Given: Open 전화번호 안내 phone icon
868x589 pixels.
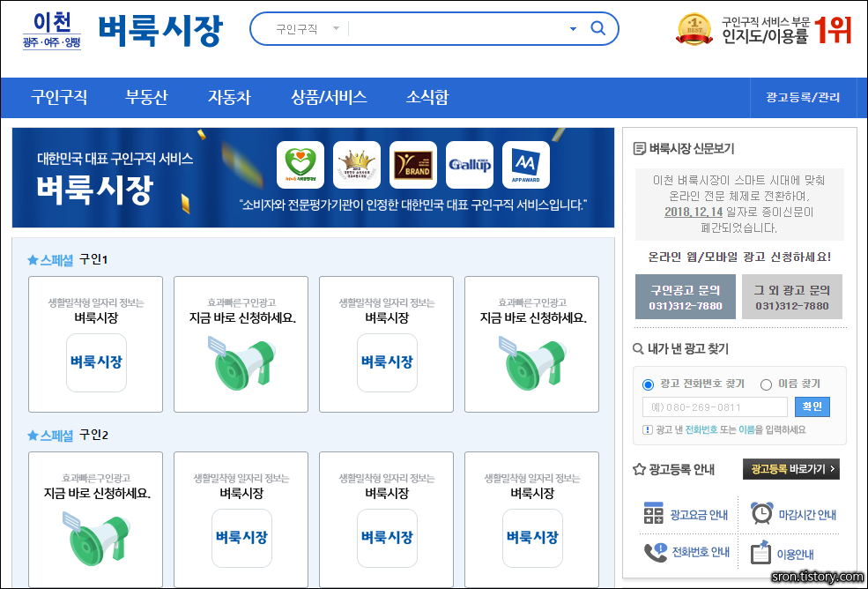Looking at the screenshot, I should click(x=656, y=553).
